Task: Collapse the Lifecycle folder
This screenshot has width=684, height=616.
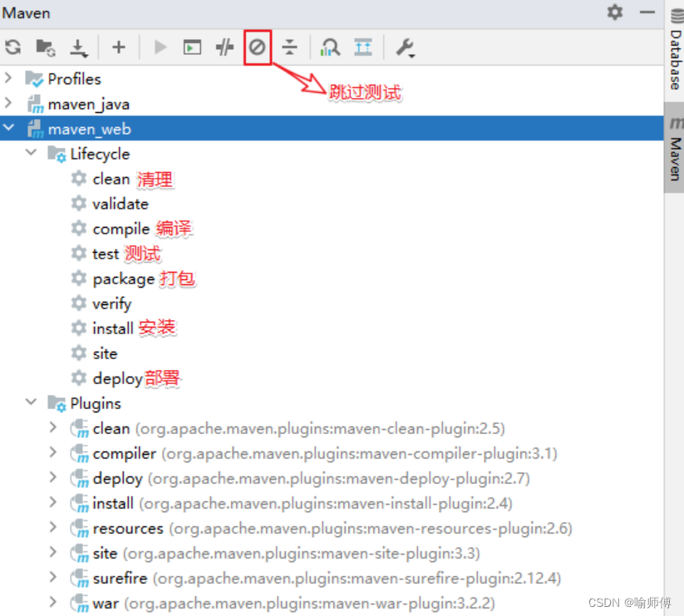Action: pyautogui.click(x=31, y=152)
